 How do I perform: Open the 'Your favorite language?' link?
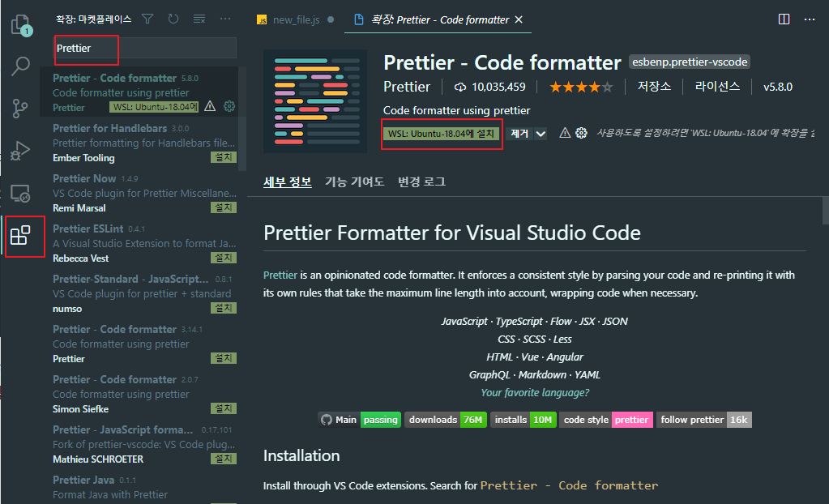pyautogui.click(x=535, y=392)
